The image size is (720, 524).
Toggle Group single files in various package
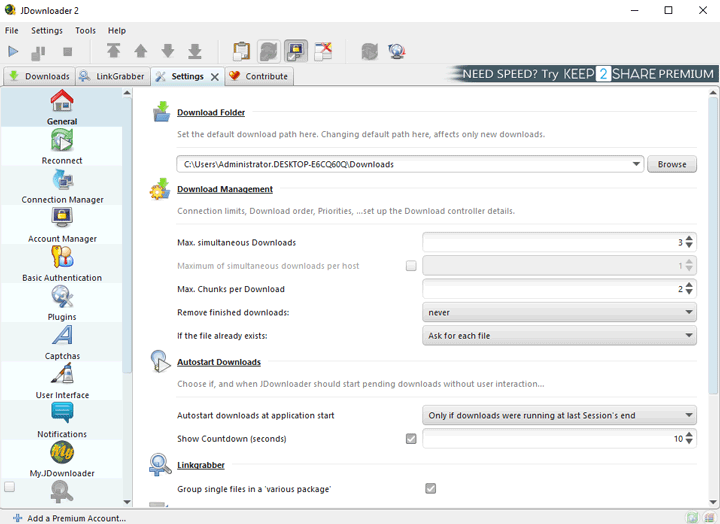pos(430,489)
